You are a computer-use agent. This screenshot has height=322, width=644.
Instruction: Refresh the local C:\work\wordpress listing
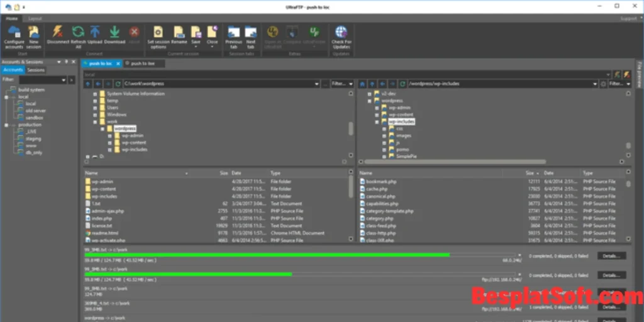(x=118, y=84)
